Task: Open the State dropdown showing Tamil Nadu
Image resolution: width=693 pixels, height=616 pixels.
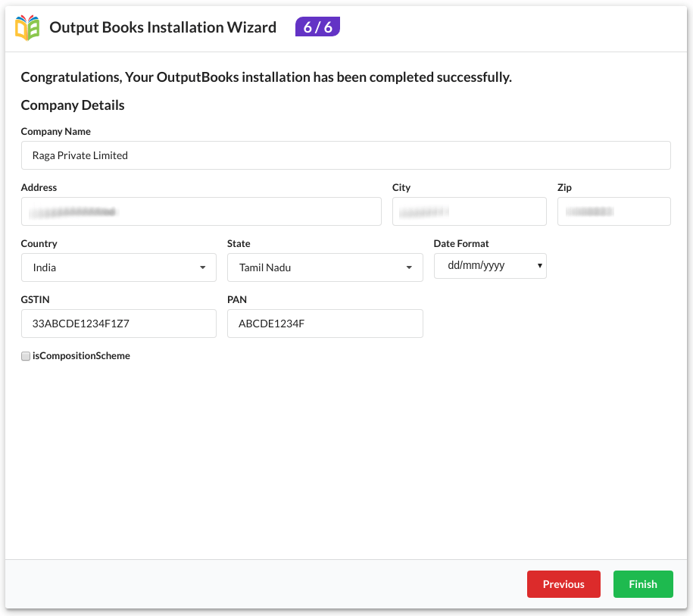Action: click(325, 267)
